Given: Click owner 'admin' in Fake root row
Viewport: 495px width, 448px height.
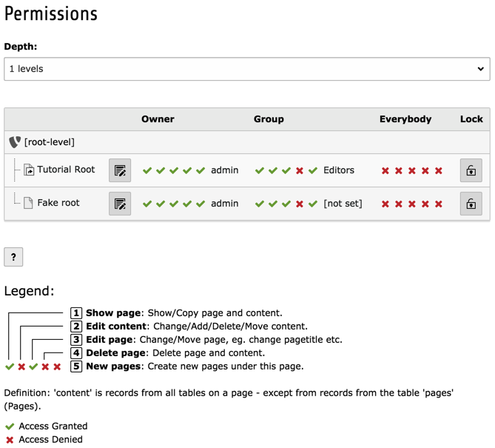Looking at the screenshot, I should point(225,204).
